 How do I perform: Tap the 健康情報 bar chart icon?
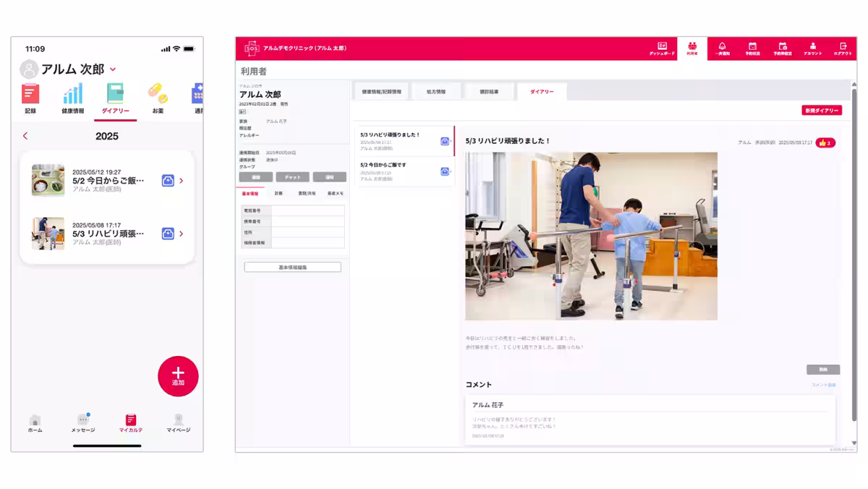coord(72,94)
